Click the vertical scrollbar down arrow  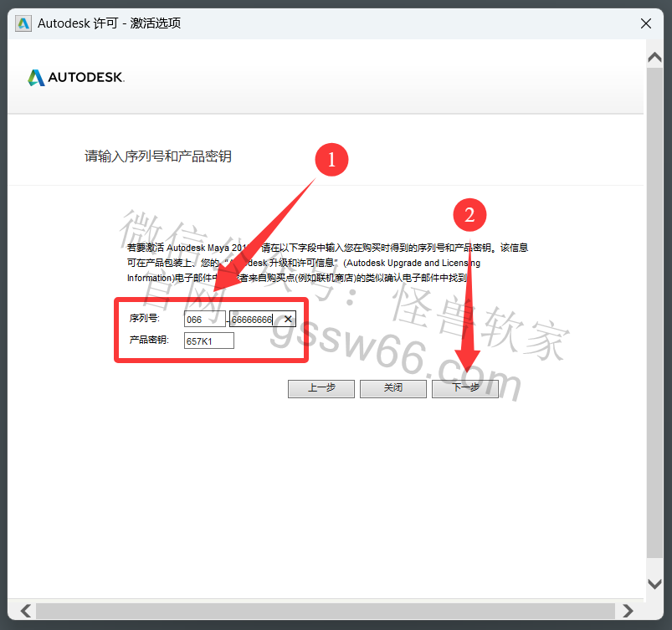point(655,584)
